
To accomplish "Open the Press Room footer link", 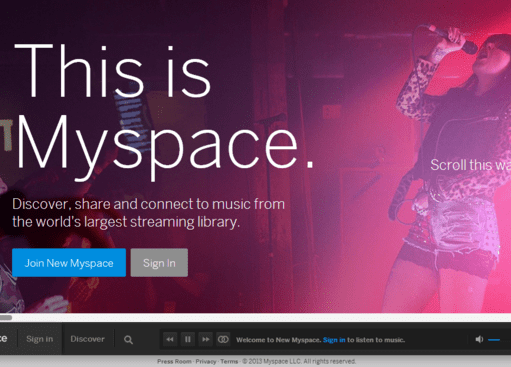I will pos(174,361).
